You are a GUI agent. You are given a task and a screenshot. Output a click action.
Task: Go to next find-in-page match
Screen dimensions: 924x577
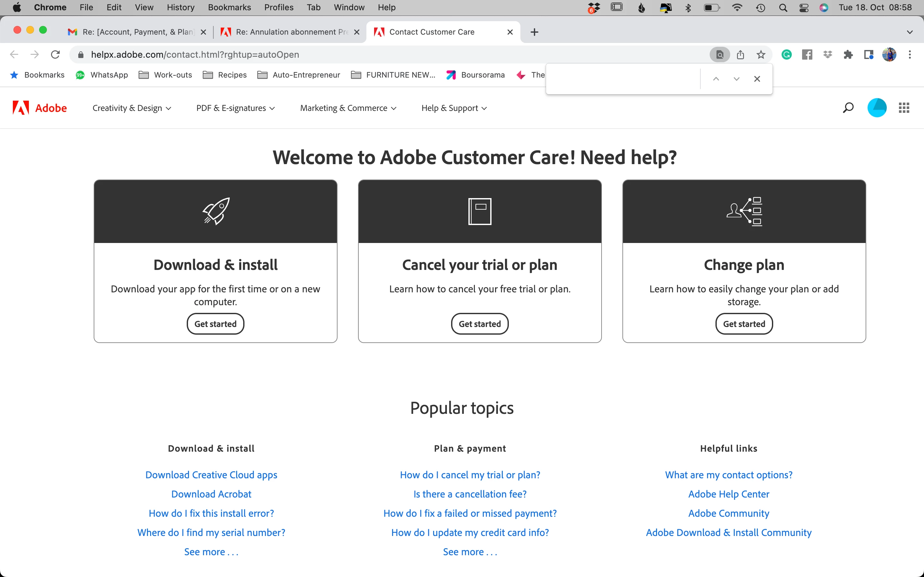pyautogui.click(x=737, y=79)
